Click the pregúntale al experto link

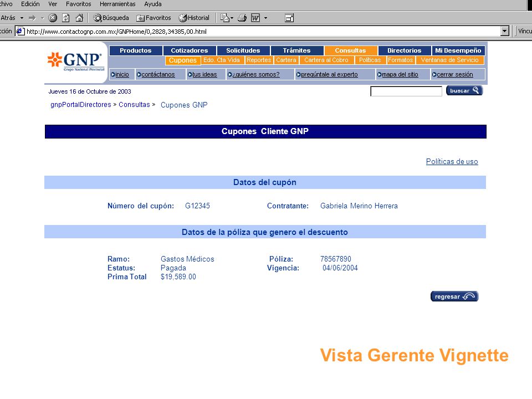(329, 74)
